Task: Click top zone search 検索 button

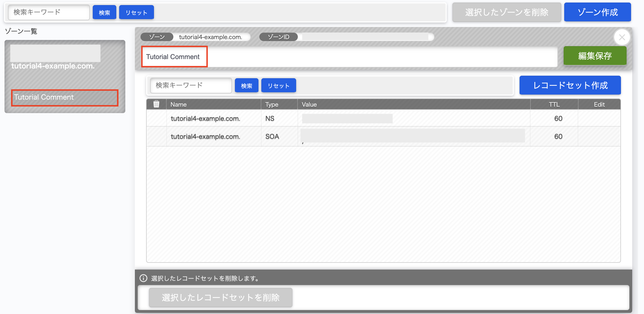Action: [x=104, y=12]
